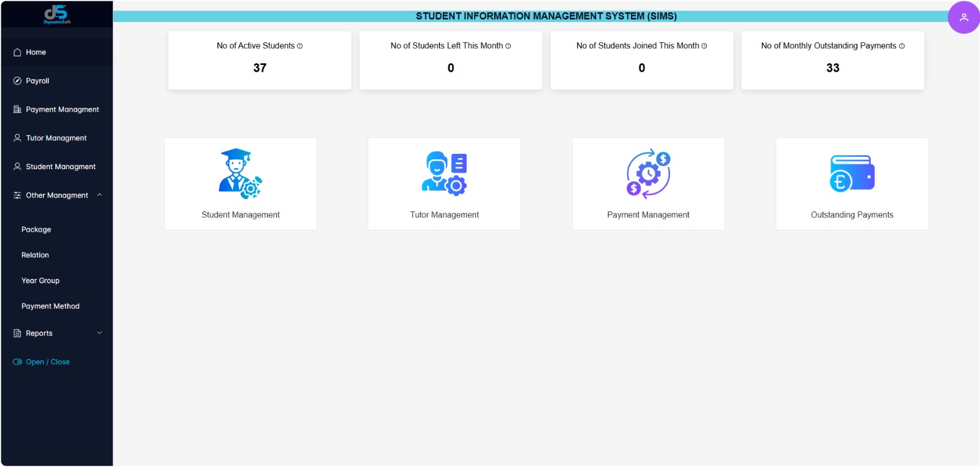Select Year Group under Other Managment
Image resolution: width=980 pixels, height=467 pixels.
click(40, 281)
